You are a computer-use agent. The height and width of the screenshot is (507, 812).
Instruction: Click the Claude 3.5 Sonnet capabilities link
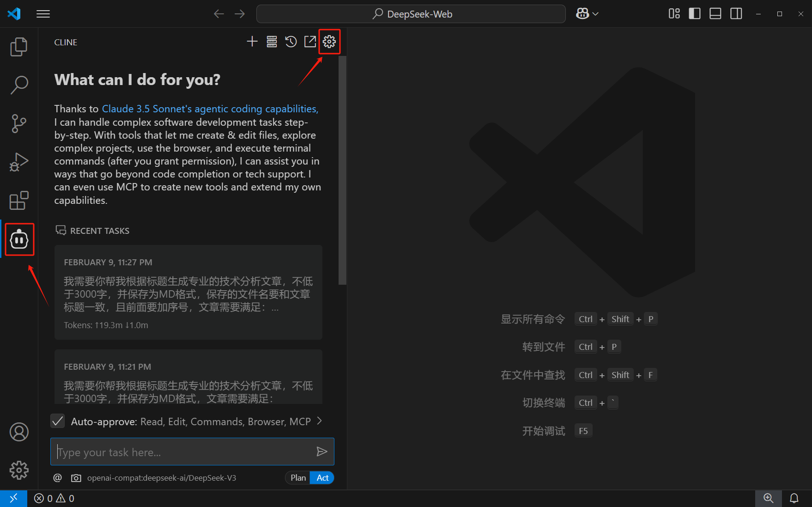[209, 109]
